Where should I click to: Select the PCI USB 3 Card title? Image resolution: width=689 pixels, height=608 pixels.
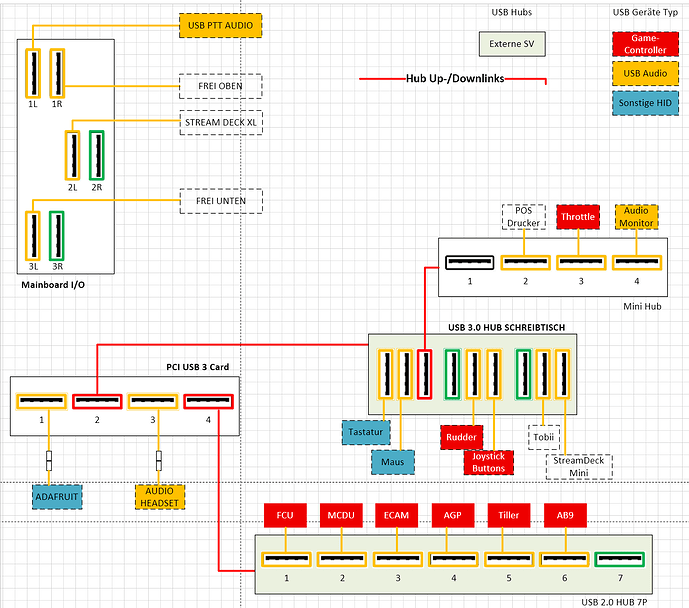point(198,367)
